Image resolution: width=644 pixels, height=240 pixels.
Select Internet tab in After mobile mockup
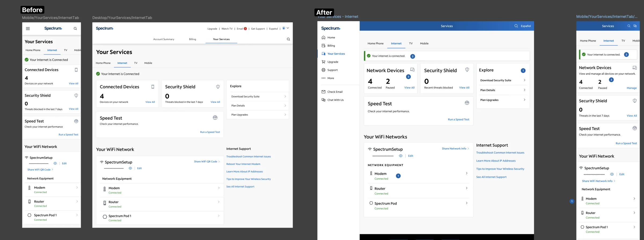coord(609,41)
